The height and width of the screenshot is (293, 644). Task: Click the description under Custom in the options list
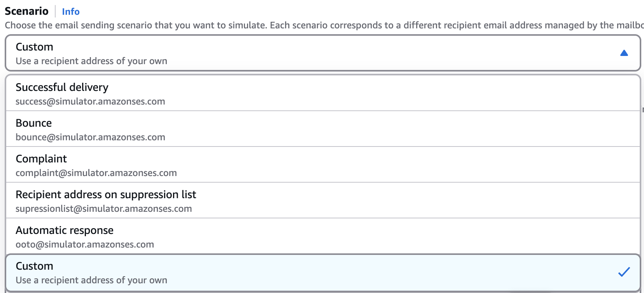point(91,280)
